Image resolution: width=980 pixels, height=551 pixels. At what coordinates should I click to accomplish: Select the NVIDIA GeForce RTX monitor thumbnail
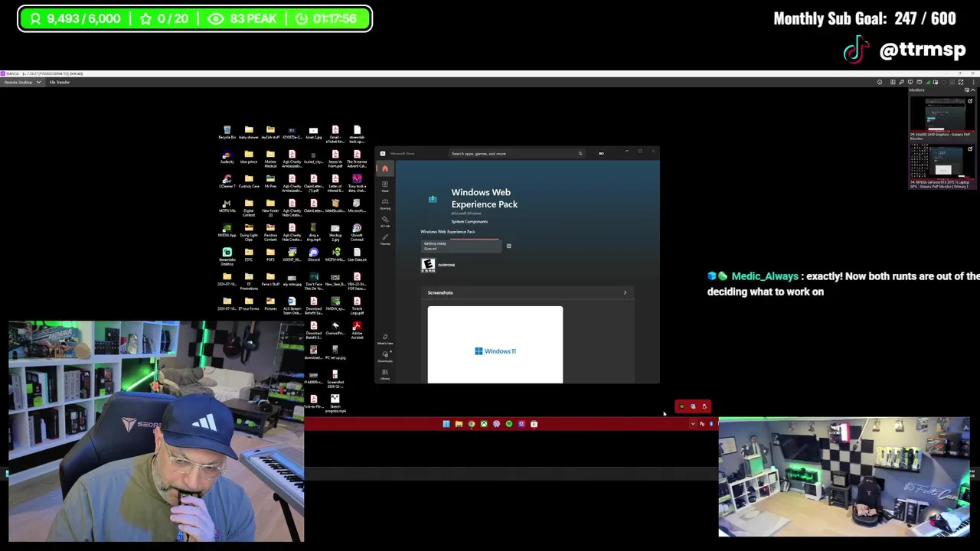click(941, 166)
